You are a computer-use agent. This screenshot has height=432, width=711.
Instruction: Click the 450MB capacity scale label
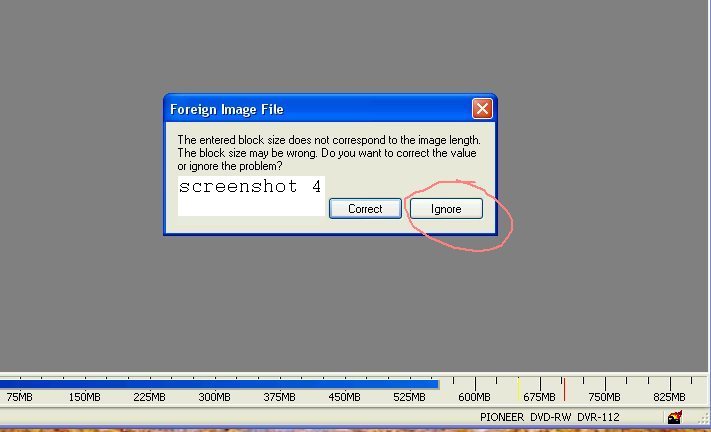pyautogui.click(x=344, y=397)
